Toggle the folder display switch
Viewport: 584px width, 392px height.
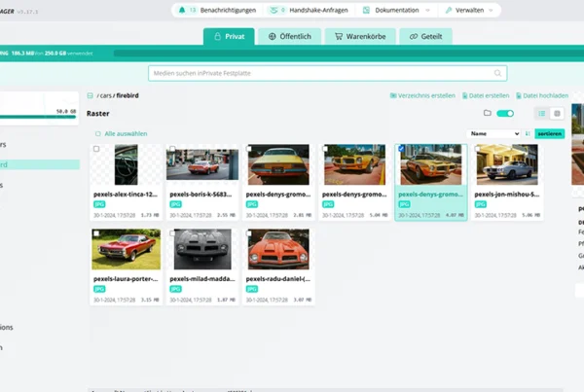[505, 113]
